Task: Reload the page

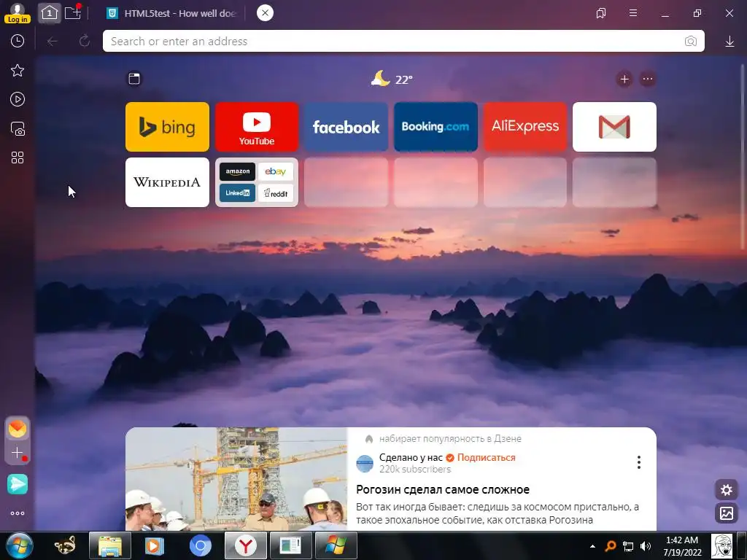Action: [x=85, y=41]
